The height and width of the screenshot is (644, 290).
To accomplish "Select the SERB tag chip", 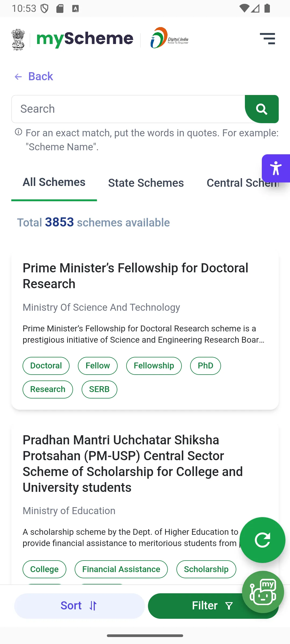I will 99,389.
